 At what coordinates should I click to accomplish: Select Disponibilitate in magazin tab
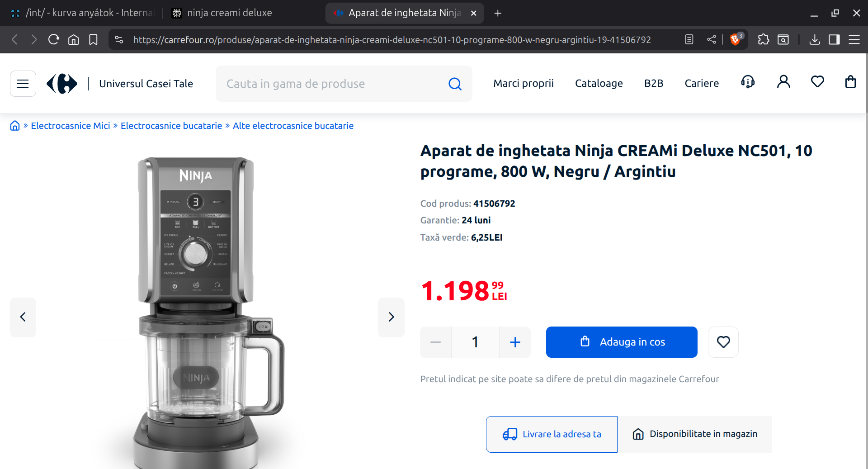pyautogui.click(x=695, y=434)
